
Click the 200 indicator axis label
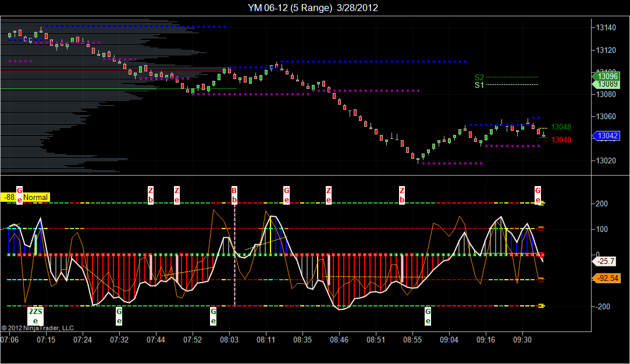(602, 204)
